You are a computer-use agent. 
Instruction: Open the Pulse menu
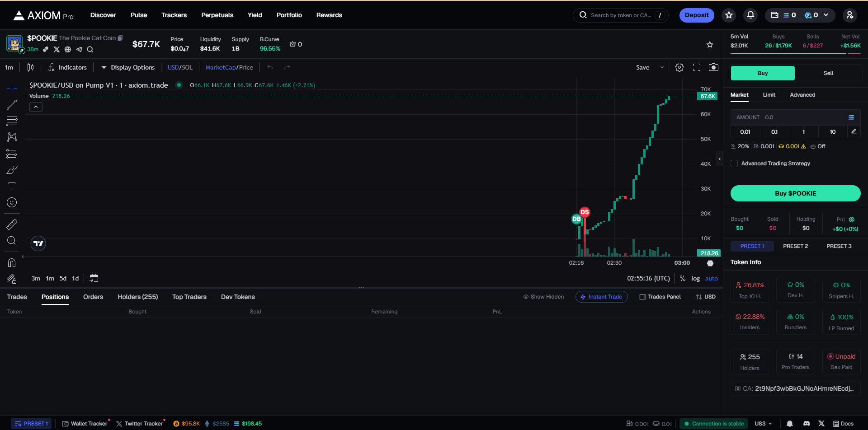[x=139, y=15]
